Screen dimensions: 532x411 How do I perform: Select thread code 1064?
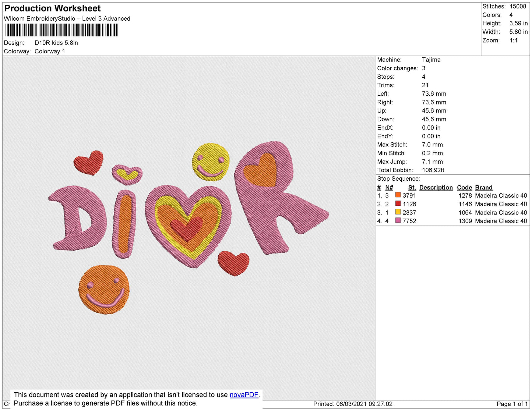465,213
